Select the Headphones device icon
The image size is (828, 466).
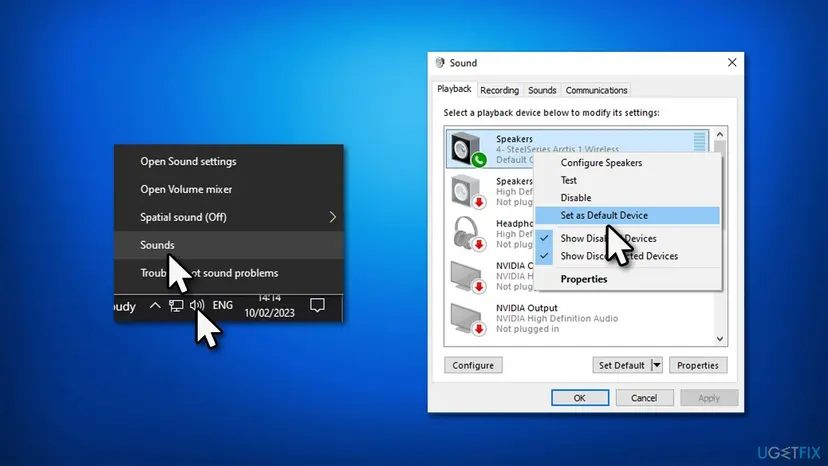coord(468,233)
